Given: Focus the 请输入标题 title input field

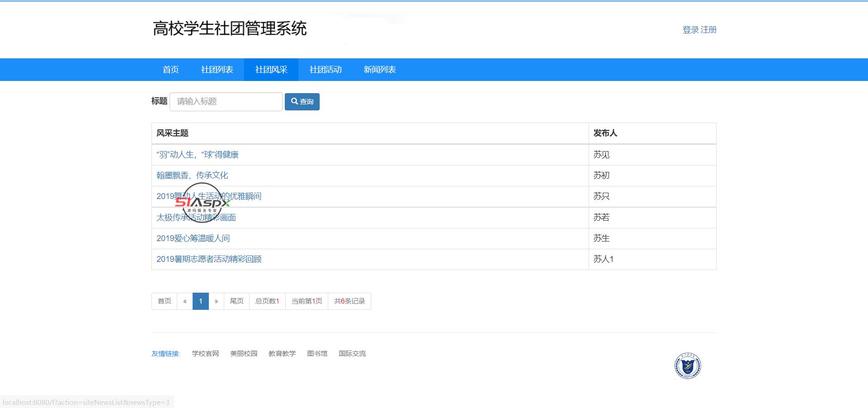Looking at the screenshot, I should click(226, 102).
